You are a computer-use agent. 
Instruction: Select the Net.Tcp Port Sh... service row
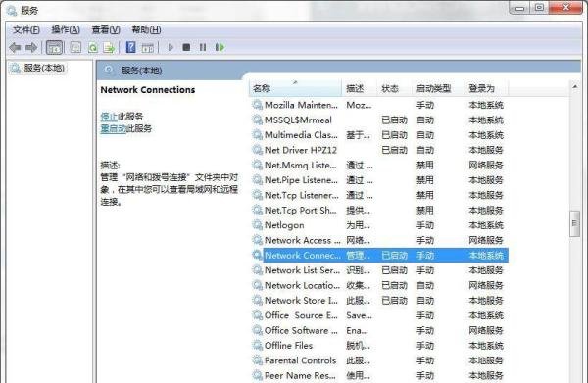coord(378,211)
